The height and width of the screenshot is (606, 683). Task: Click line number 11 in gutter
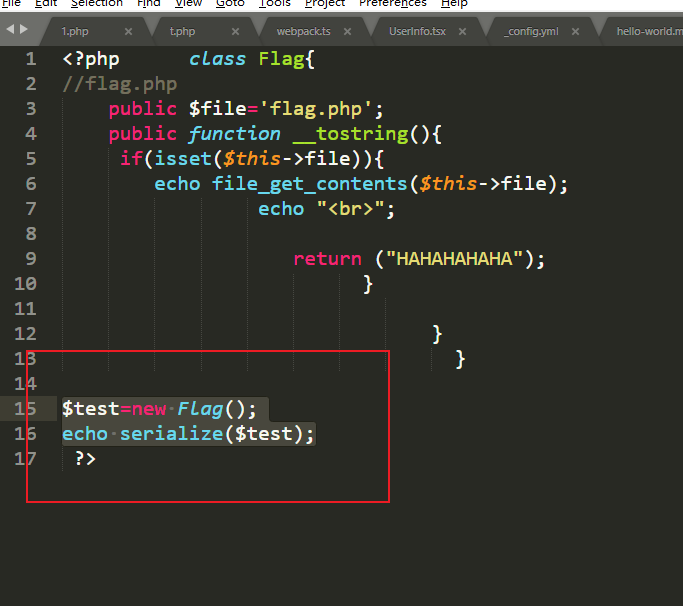(x=25, y=308)
